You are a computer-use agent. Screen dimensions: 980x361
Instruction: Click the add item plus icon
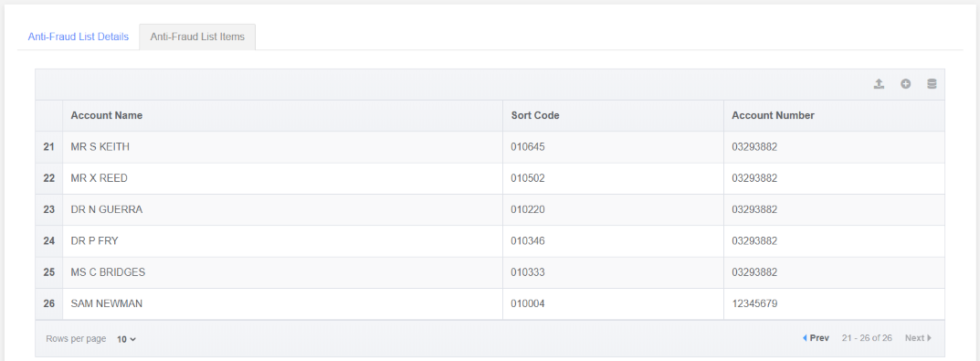pyautogui.click(x=905, y=84)
